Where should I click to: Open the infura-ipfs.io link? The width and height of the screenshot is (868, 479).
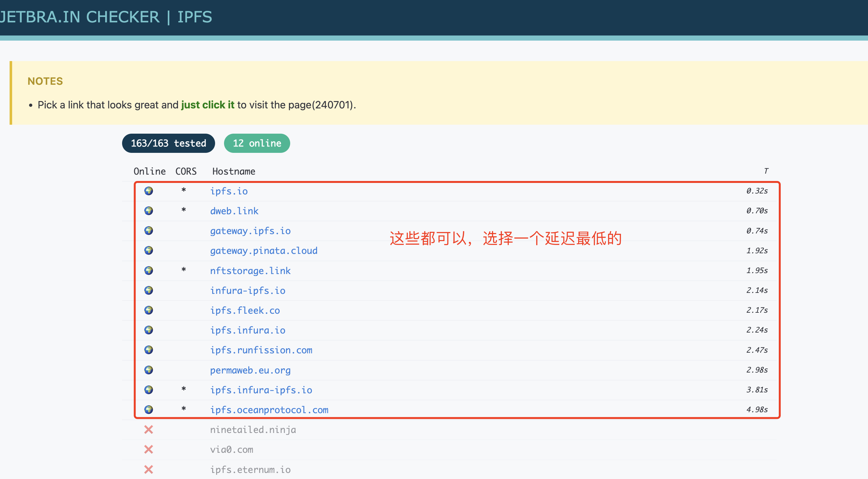248,291
